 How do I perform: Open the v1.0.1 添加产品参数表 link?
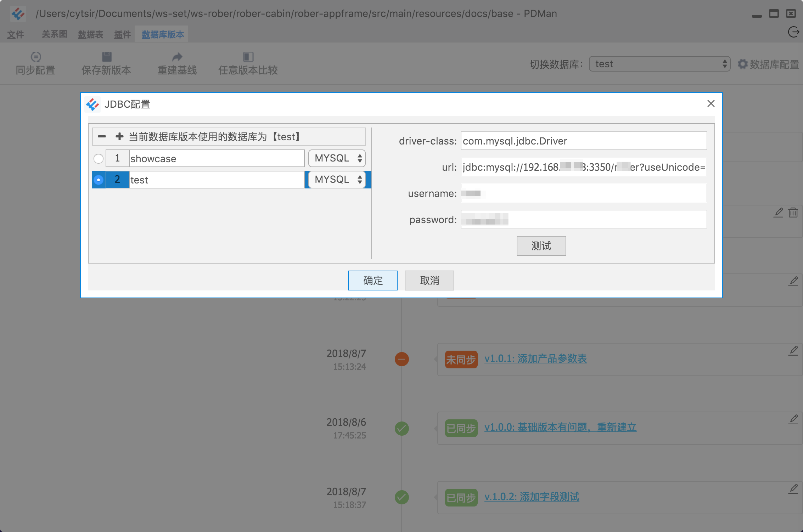[x=535, y=358]
